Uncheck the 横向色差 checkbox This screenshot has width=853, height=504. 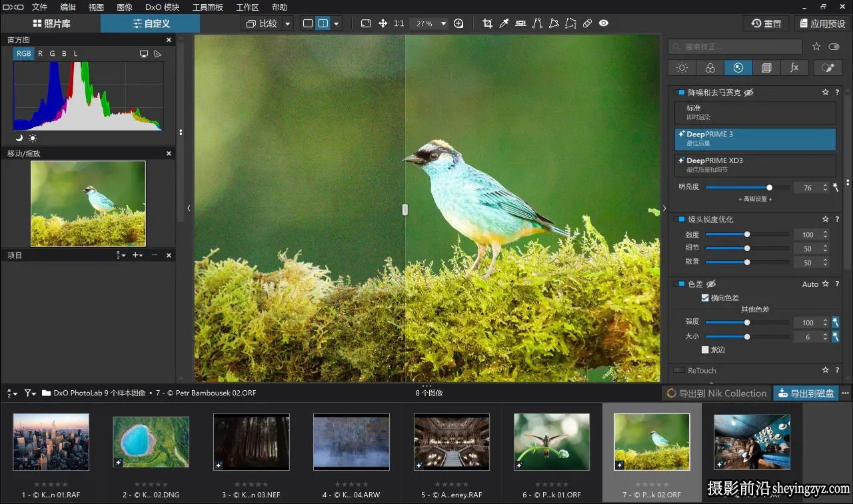[x=705, y=298]
